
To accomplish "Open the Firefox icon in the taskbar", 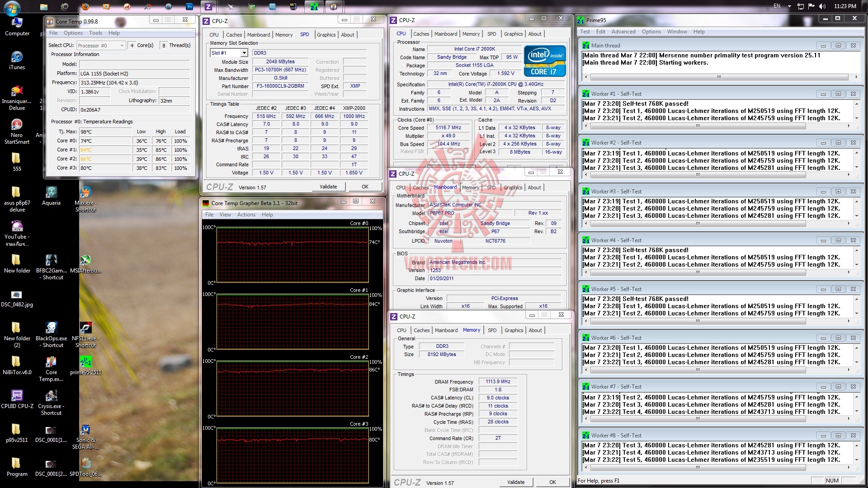I will [x=85, y=6].
